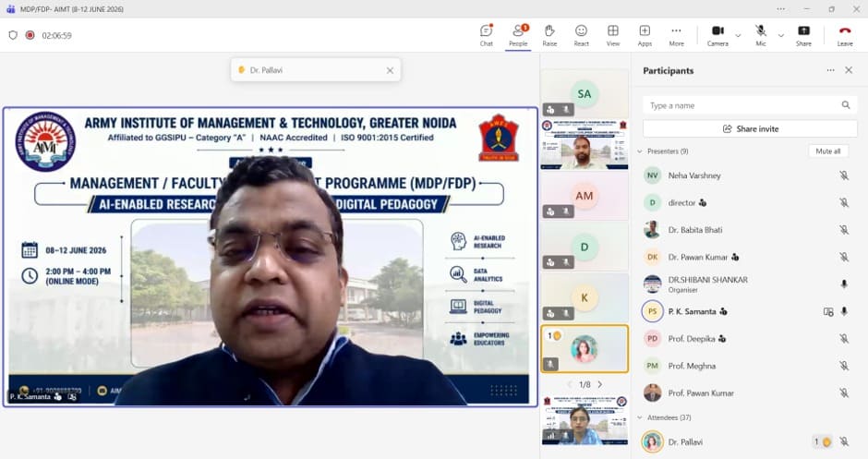
Task: Open the title bar more options ellipsis
Action: coord(780,9)
